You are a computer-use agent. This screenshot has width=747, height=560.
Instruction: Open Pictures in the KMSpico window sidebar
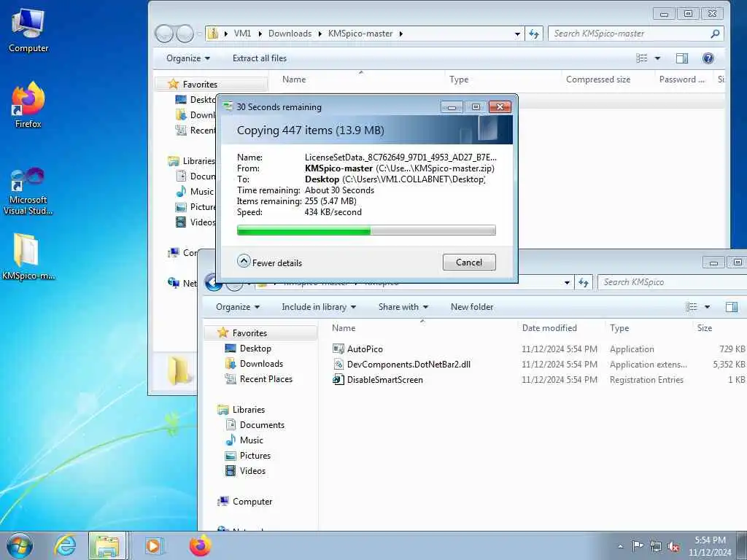(x=255, y=455)
